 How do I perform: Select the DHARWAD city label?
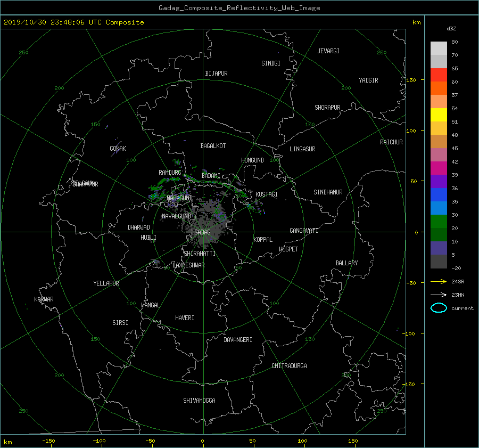(x=139, y=227)
